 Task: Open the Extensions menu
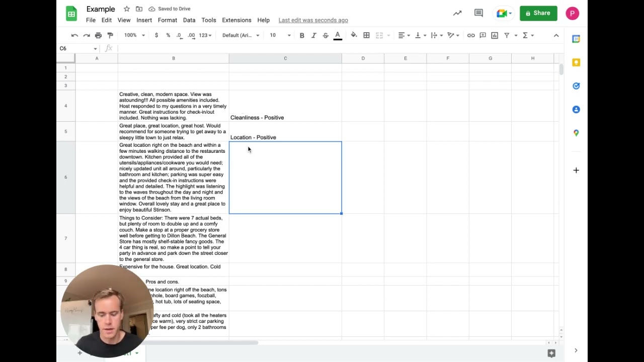coord(236,20)
